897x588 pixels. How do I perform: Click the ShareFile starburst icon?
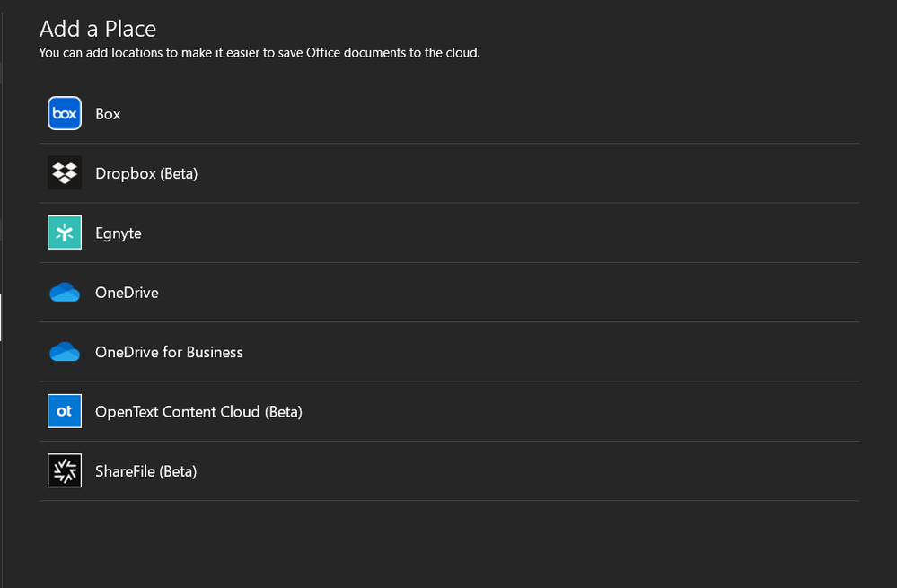point(65,470)
